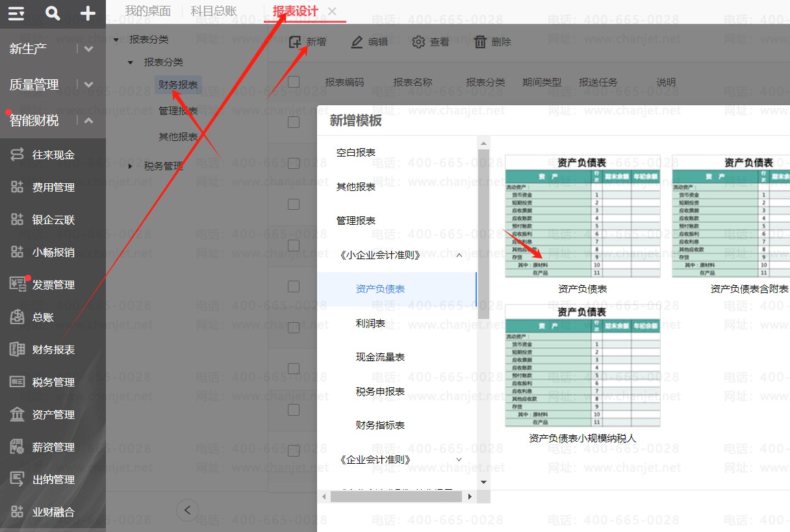Select 管理报表 in the category tree
Image resolution: width=790 pixels, height=532 pixels.
(x=178, y=111)
